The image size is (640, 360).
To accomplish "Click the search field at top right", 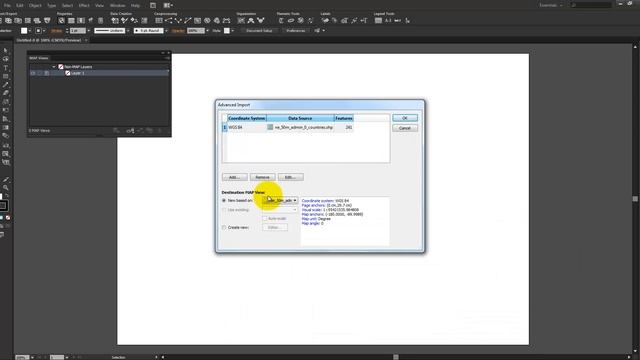I will (x=591, y=5).
